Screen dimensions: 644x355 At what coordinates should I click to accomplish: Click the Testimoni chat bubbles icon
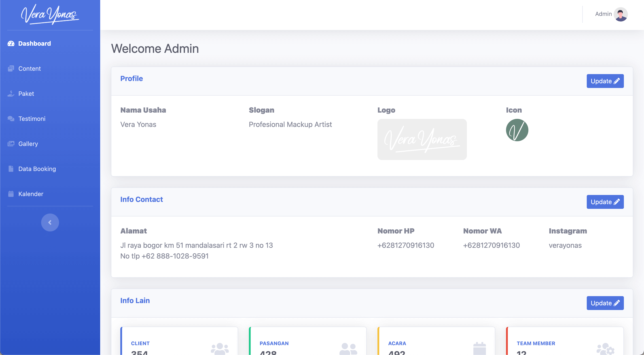pos(11,119)
